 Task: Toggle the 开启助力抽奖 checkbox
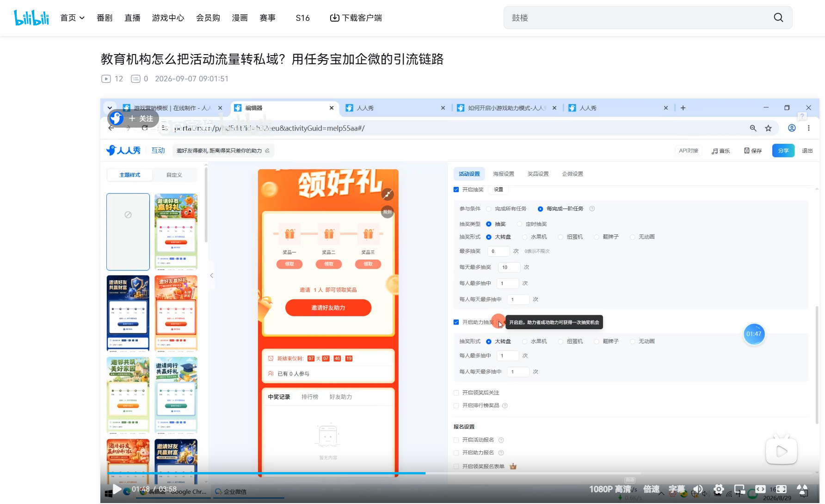coord(456,322)
